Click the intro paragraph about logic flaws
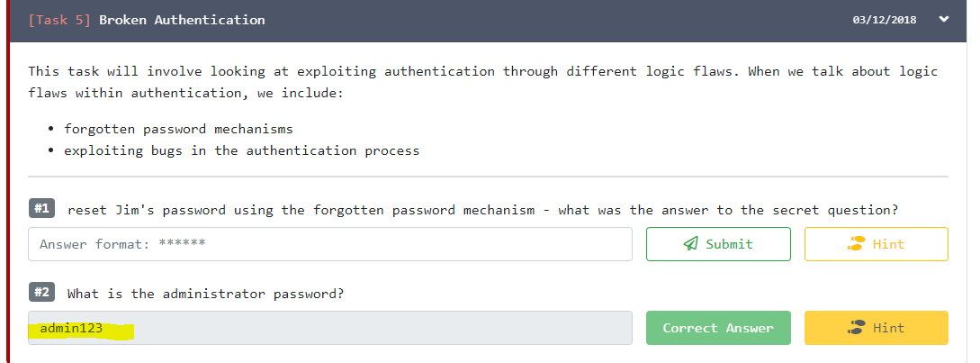 [x=482, y=82]
